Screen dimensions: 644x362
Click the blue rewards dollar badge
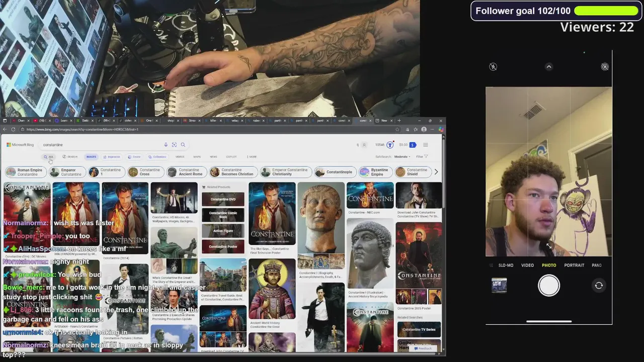pyautogui.click(x=413, y=145)
